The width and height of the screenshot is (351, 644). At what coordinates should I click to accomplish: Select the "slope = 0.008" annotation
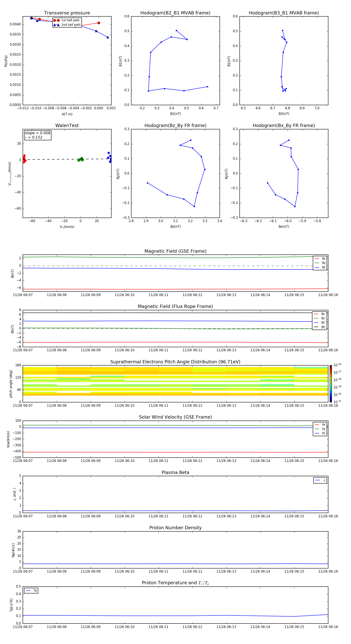tap(37, 133)
